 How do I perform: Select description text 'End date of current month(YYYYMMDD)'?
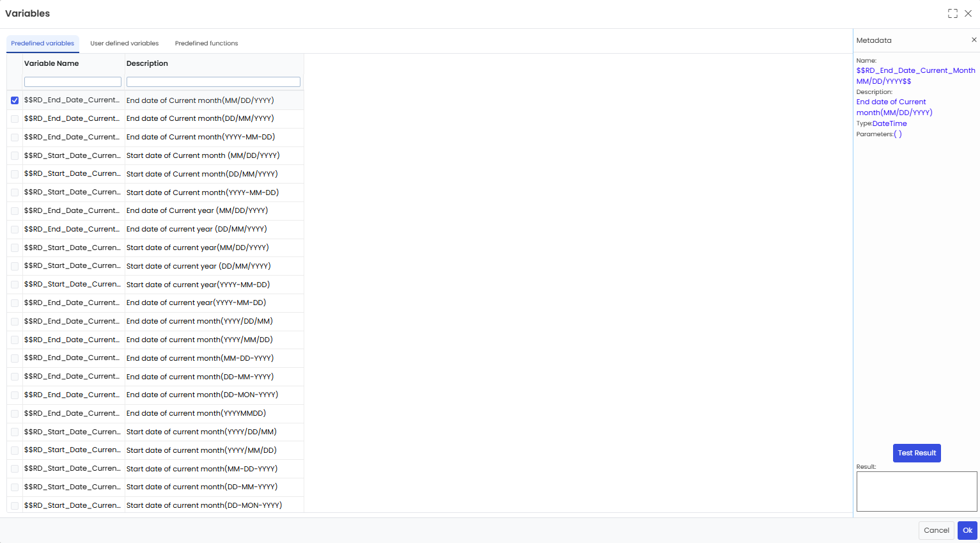coord(196,413)
